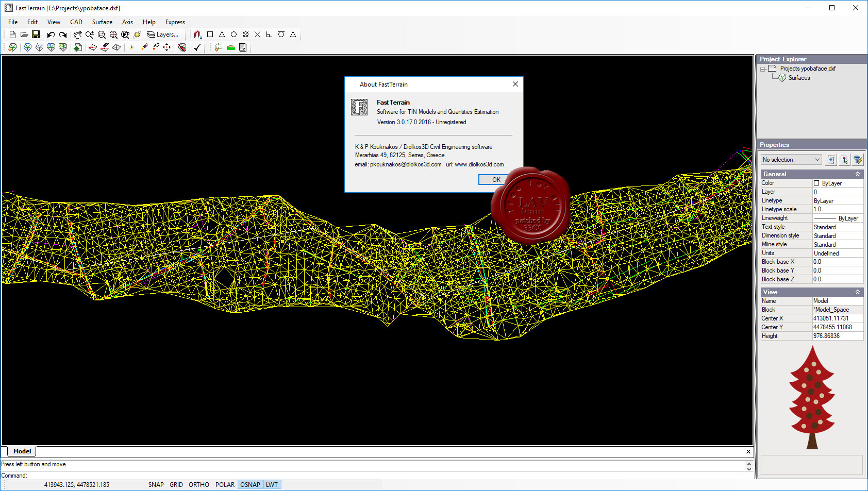Click the Open file folder icon
The image size is (868, 491).
click(24, 35)
